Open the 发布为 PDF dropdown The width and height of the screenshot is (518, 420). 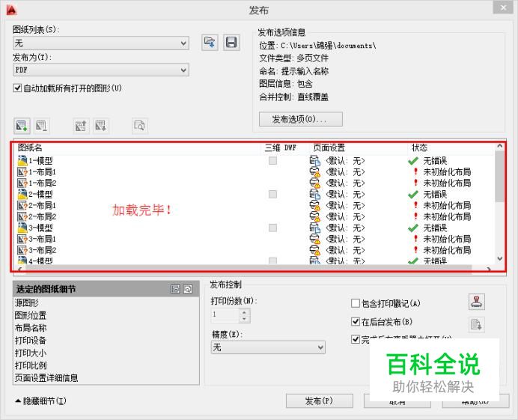pos(101,70)
